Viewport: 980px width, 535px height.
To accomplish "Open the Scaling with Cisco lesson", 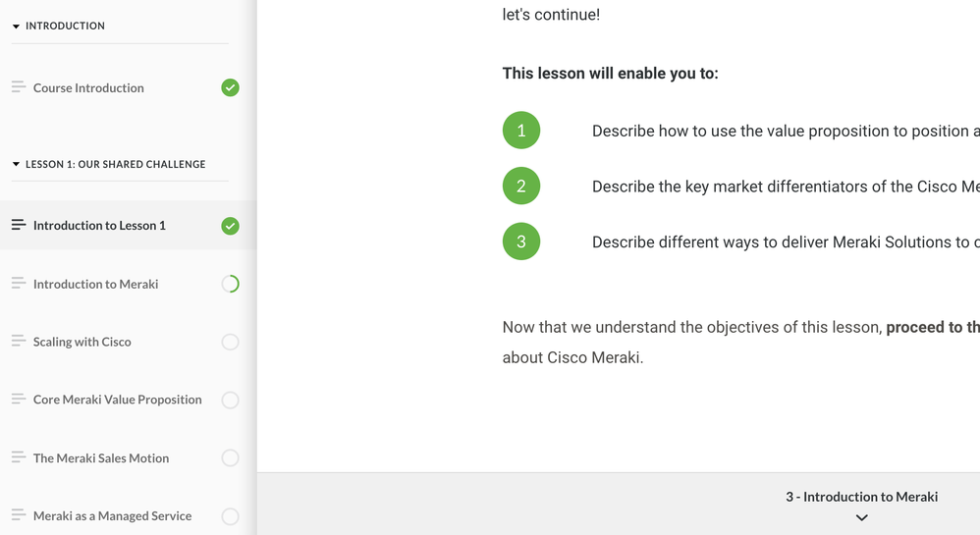I will pos(82,342).
